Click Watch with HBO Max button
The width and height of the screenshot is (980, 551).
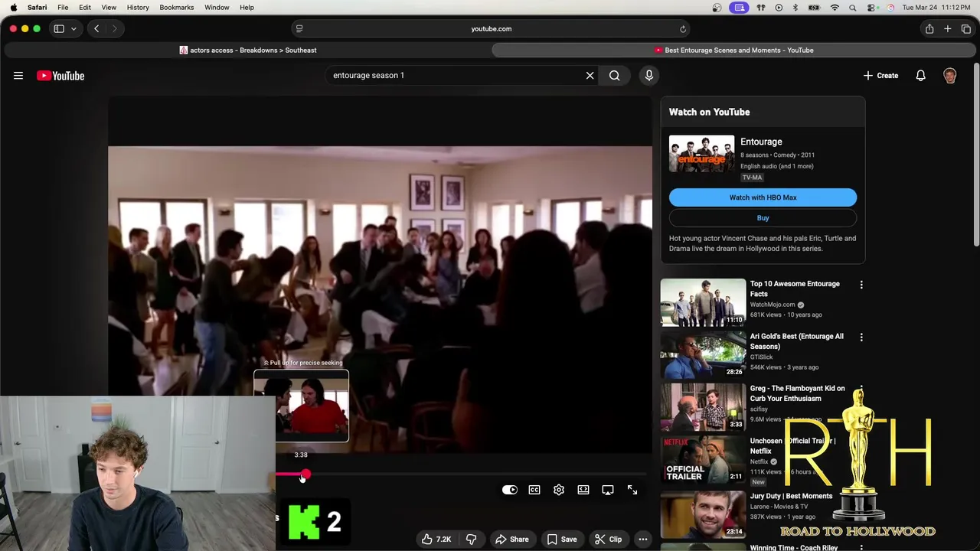pyautogui.click(x=763, y=197)
